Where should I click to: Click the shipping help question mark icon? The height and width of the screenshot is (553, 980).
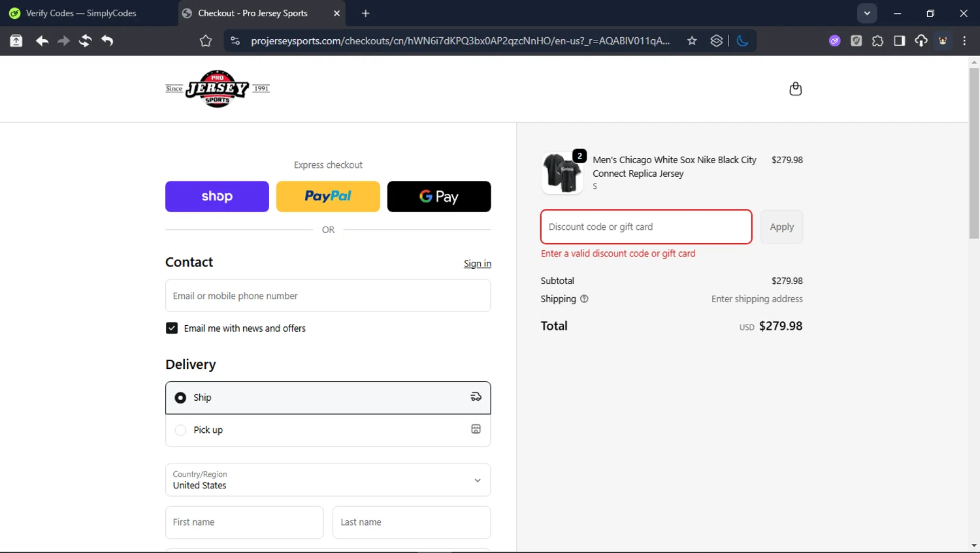[584, 299]
